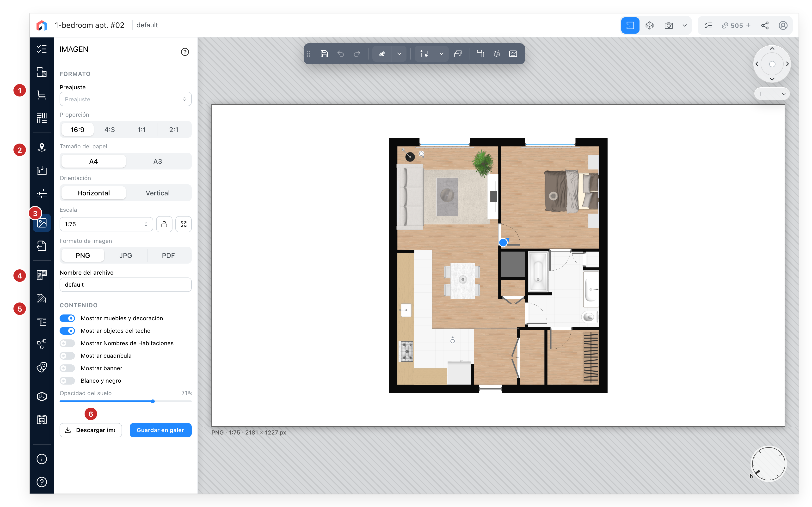Click the fit-to-screen scale icon

tap(183, 224)
